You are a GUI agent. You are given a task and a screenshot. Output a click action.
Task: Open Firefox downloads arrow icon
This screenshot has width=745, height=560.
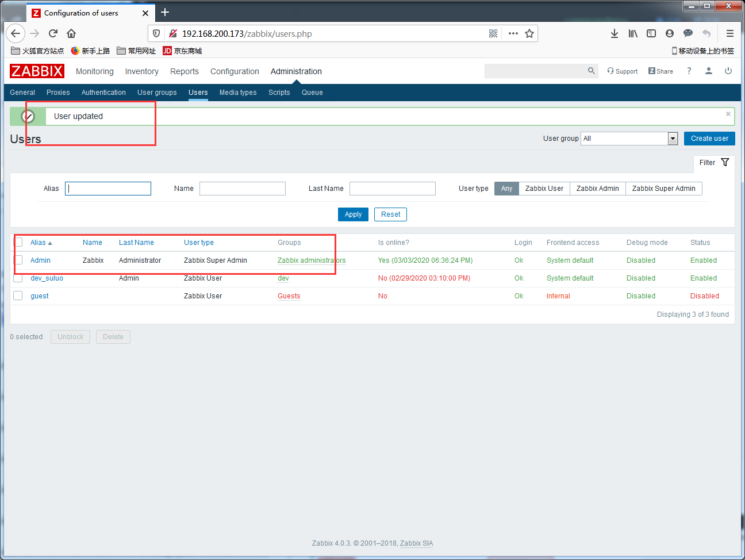tap(615, 33)
